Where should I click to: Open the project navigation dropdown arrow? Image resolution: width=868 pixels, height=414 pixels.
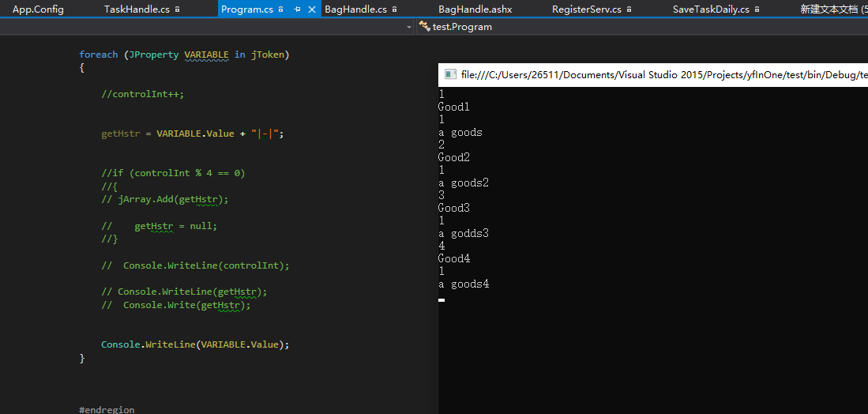click(x=409, y=27)
